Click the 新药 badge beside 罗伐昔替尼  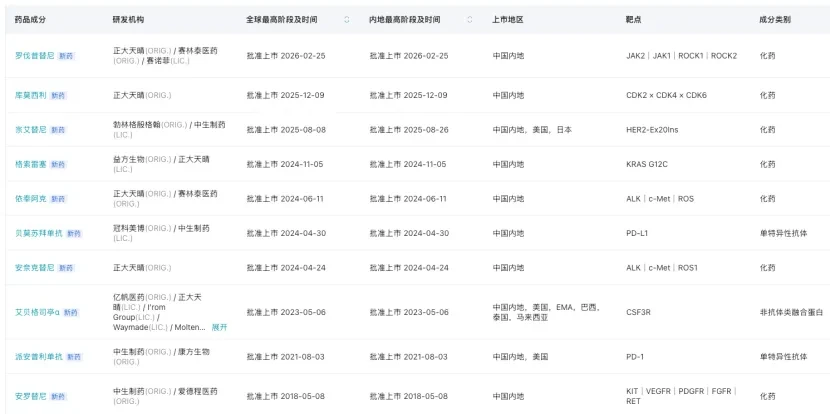click(x=66, y=56)
